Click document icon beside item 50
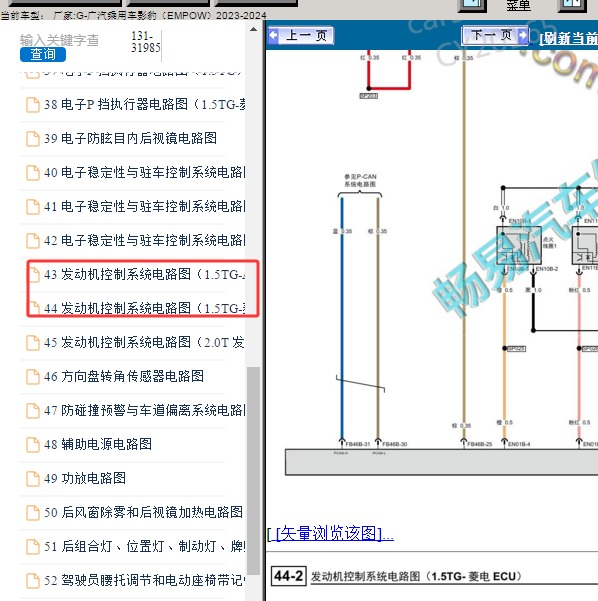Screen dimensions: 598x601 tap(33, 512)
